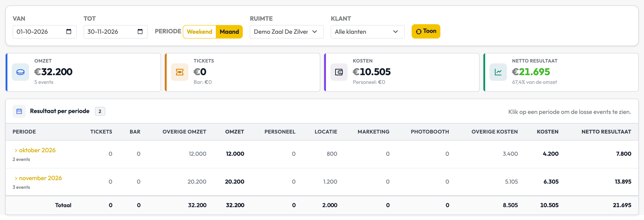Click the PHOTOBOOTH column header

[430, 132]
